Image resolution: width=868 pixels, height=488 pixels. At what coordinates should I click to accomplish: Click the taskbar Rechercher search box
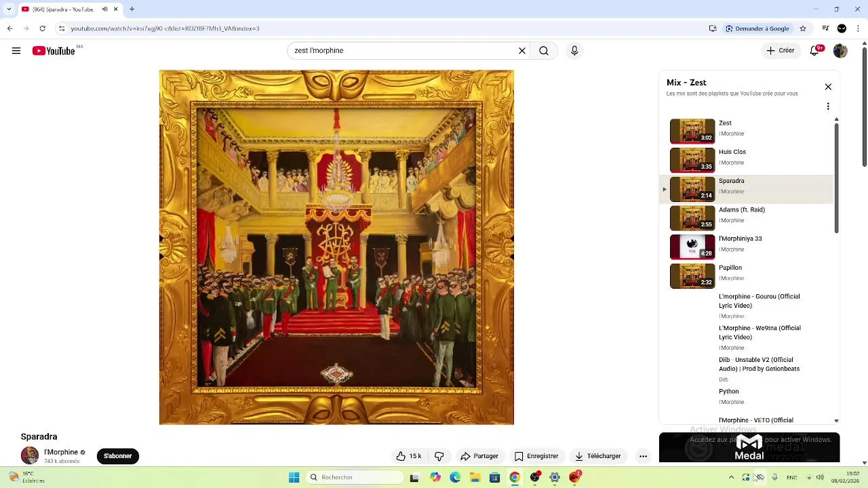354,477
